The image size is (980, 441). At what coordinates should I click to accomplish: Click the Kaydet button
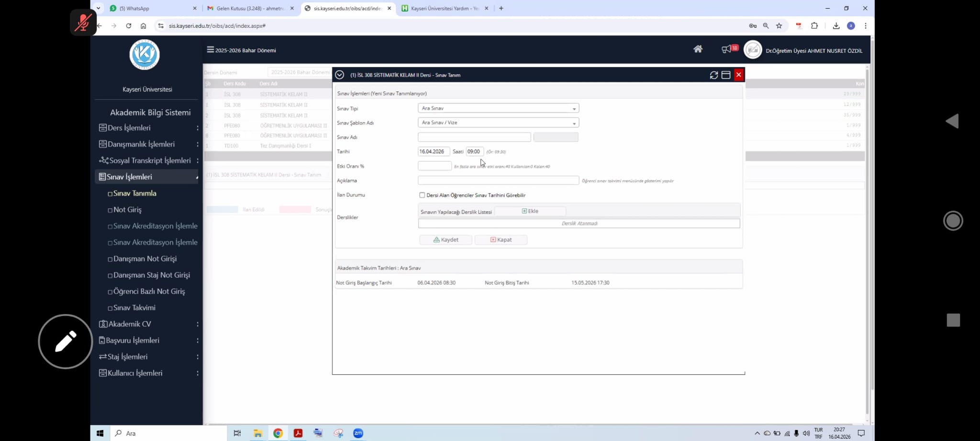[446, 240]
